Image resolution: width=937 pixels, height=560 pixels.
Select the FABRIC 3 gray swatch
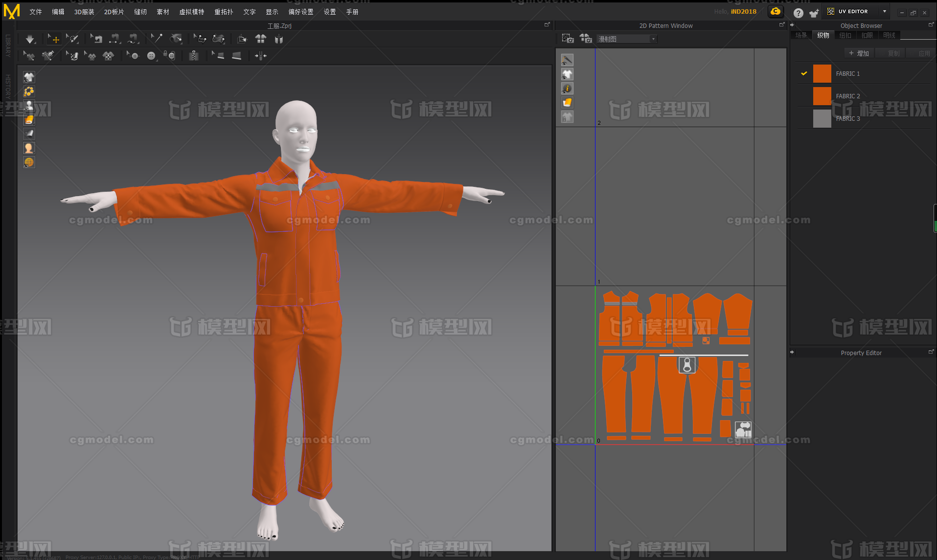coord(822,118)
